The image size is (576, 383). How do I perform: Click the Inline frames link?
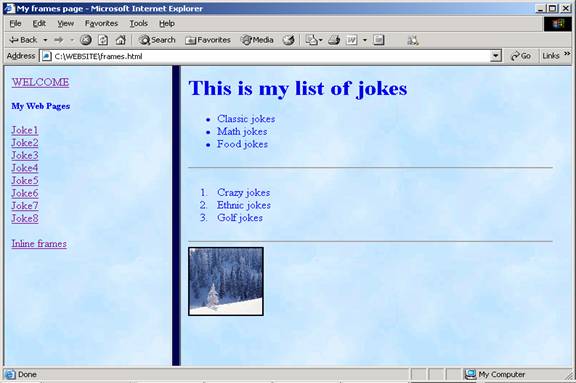39,244
